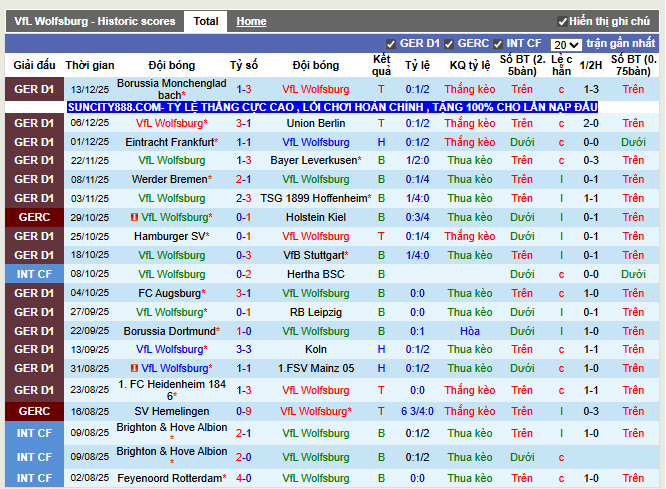The width and height of the screenshot is (666, 489).
Task: Open VfB Stuttgart team link
Action: coord(314,255)
